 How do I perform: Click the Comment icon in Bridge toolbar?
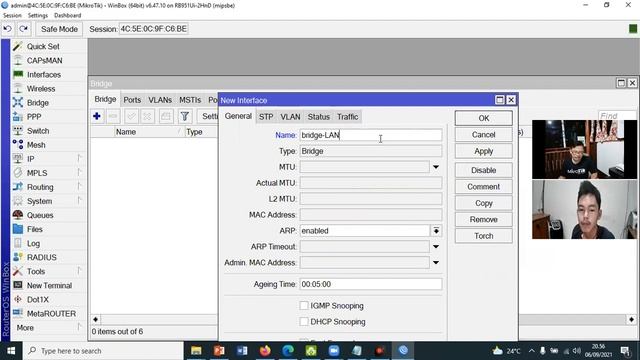(166, 116)
